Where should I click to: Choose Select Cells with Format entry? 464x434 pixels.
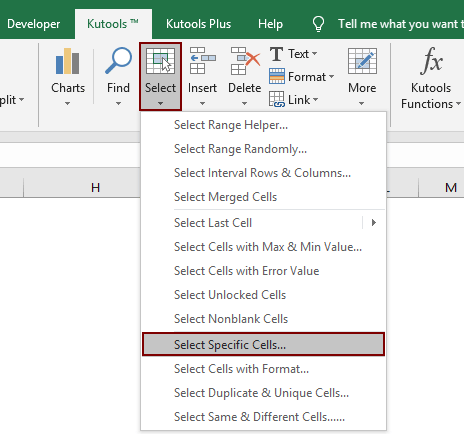263,369
